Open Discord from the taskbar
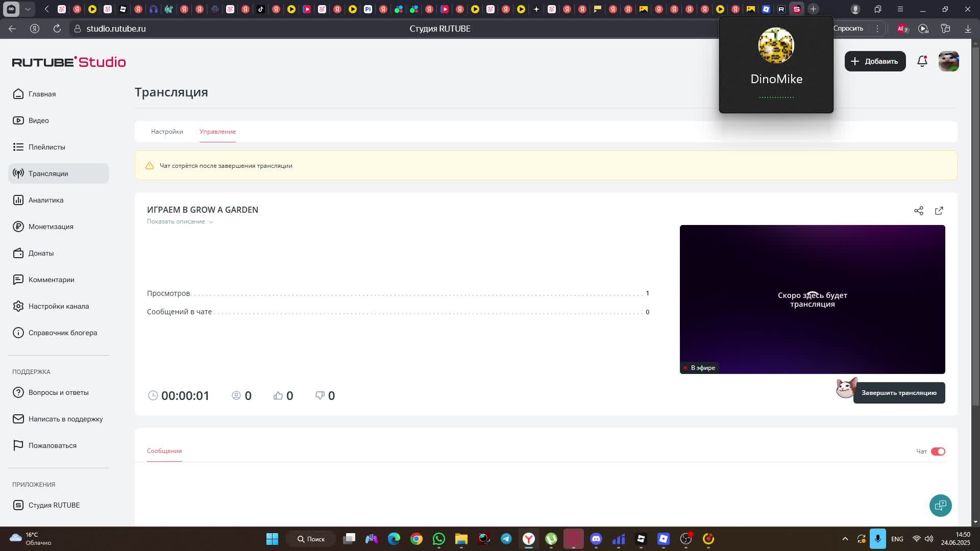Screen dimensions: 980x551 coord(596,539)
